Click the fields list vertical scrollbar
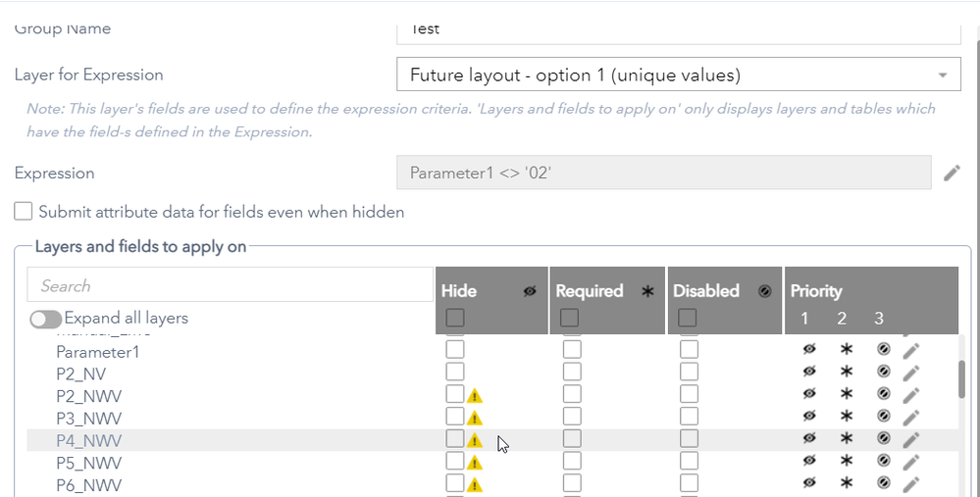This screenshot has height=497, width=980. click(x=963, y=378)
